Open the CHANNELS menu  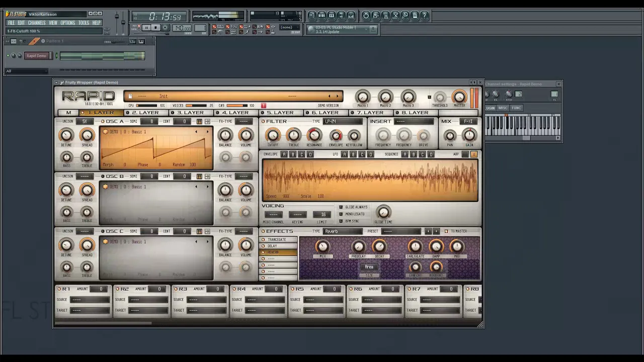coord(37,23)
